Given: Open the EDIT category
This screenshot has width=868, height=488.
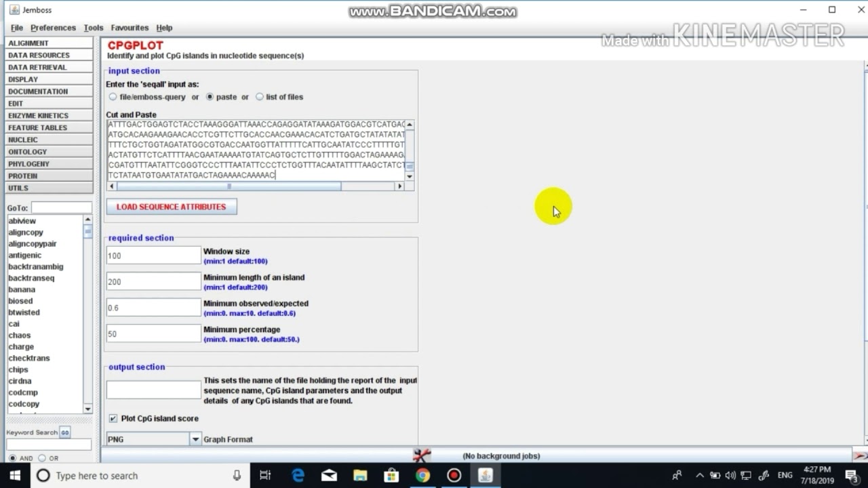Looking at the screenshot, I should (x=49, y=104).
